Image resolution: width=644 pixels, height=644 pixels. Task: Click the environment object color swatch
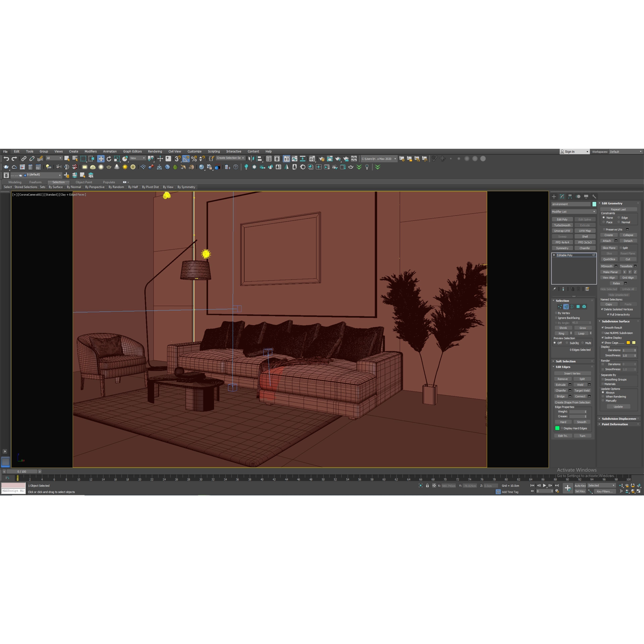click(594, 204)
